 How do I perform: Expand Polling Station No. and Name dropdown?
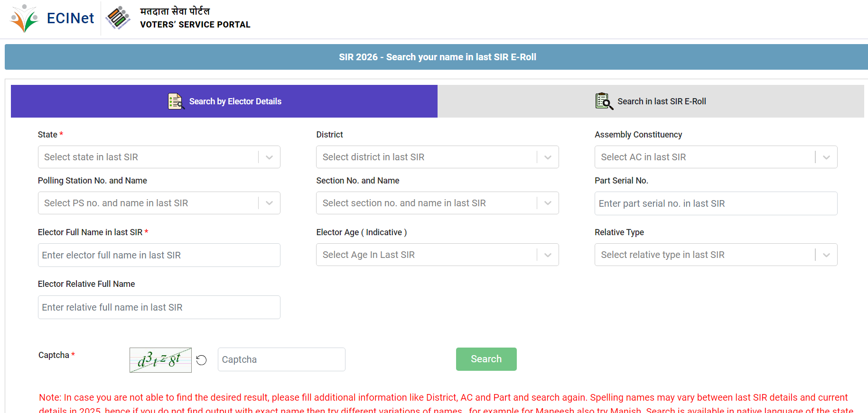click(x=159, y=203)
